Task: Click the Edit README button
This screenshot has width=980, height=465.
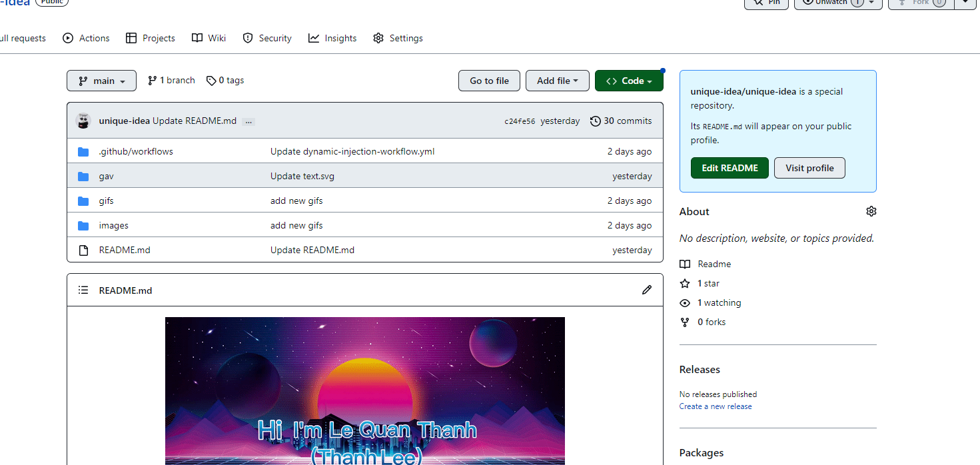Action: pyautogui.click(x=730, y=168)
